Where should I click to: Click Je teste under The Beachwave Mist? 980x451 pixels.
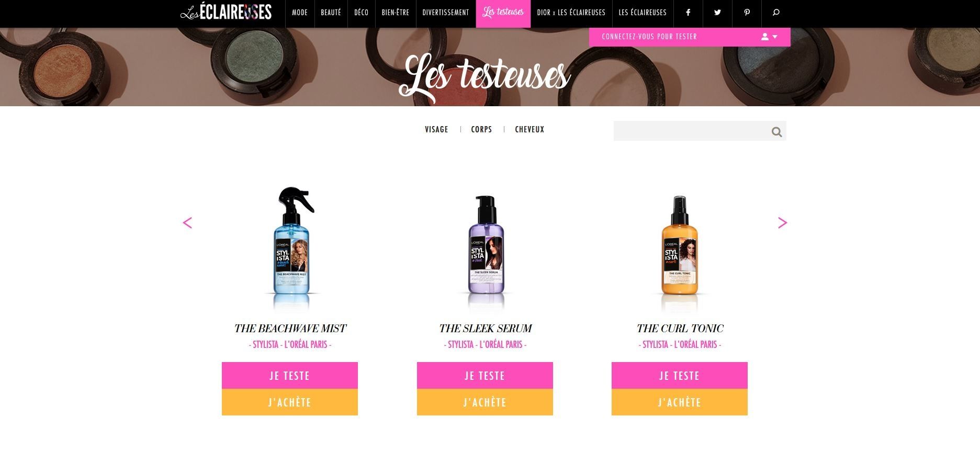[x=290, y=376]
